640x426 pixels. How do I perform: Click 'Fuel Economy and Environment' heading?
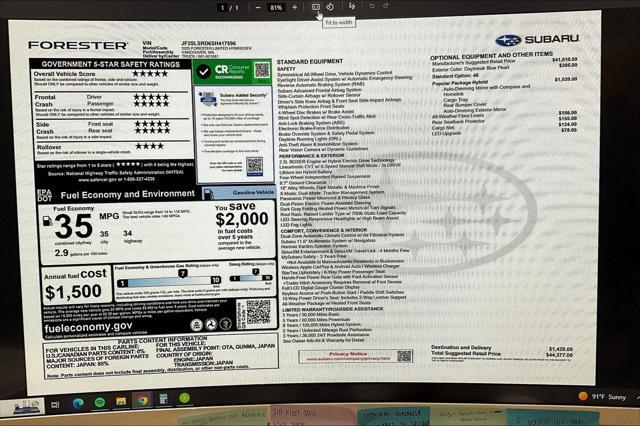[x=127, y=195]
